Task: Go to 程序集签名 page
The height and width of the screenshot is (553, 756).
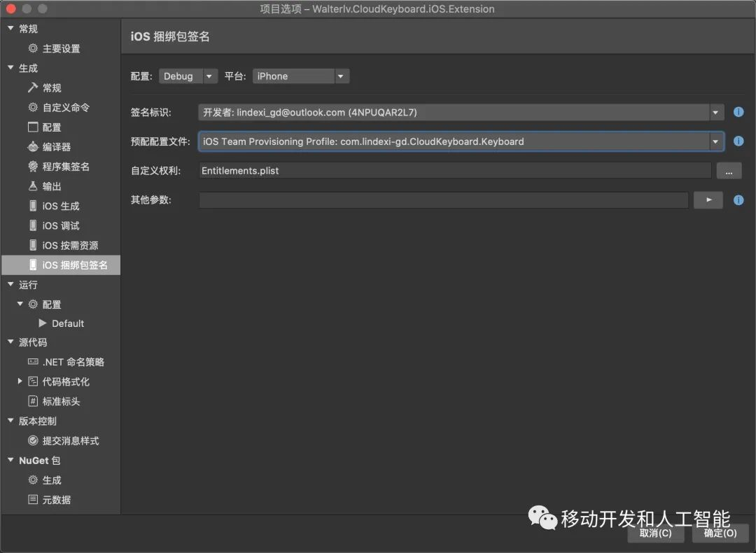Action: 66,167
